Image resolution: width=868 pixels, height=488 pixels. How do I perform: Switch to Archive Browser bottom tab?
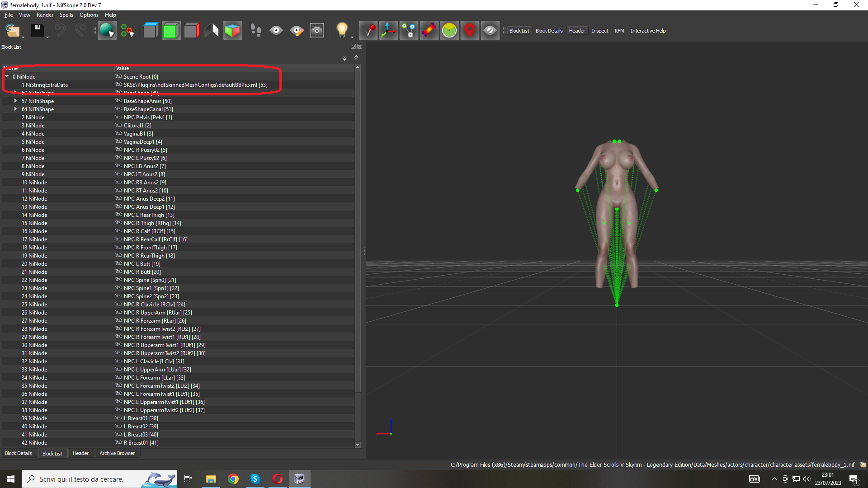tap(117, 453)
